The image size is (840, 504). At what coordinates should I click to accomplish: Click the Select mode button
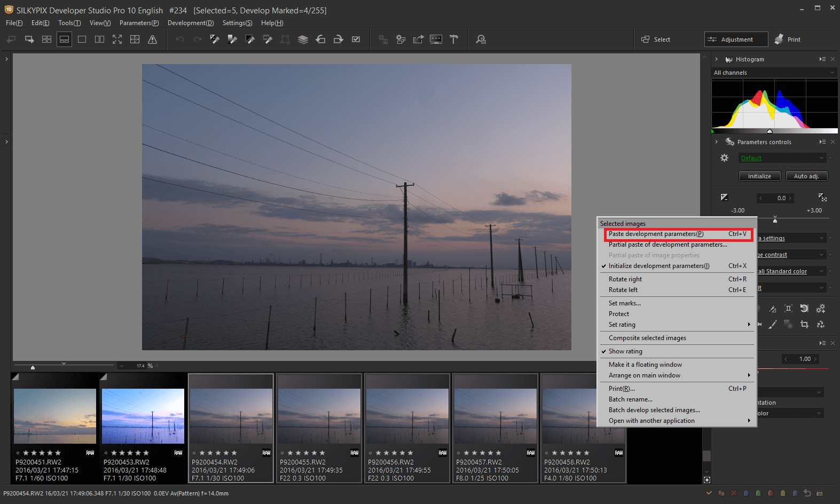655,40
